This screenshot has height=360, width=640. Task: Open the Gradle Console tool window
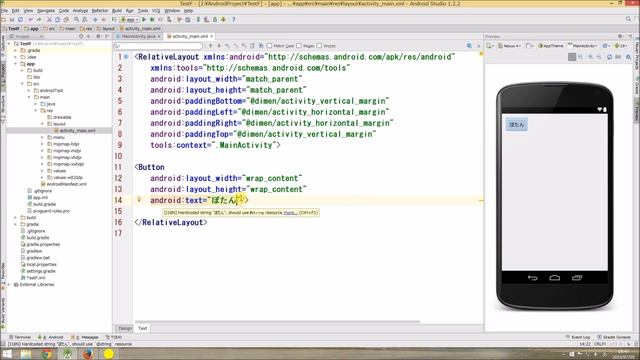tap(614, 337)
